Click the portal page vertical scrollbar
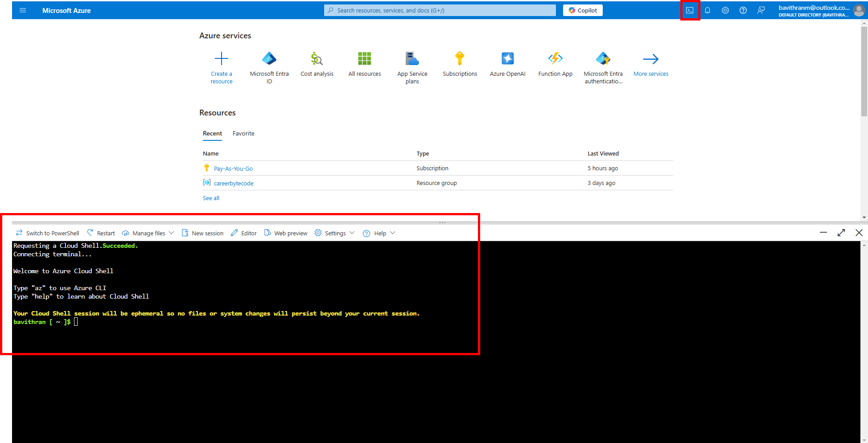The width and height of the screenshot is (868, 443). [x=864, y=71]
